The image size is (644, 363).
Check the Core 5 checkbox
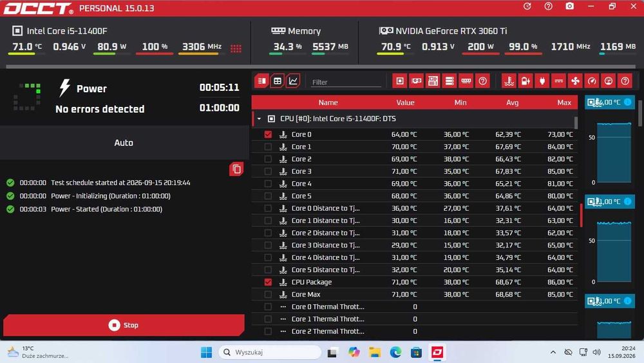point(268,196)
